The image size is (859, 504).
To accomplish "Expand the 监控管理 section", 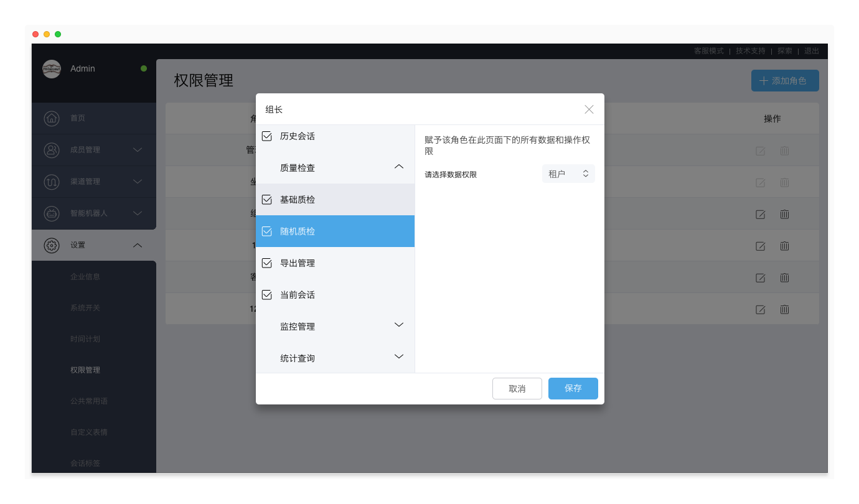I will pos(399,325).
